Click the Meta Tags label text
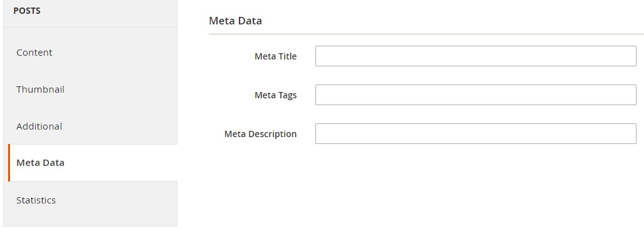Image resolution: width=644 pixels, height=236 pixels. (x=275, y=95)
